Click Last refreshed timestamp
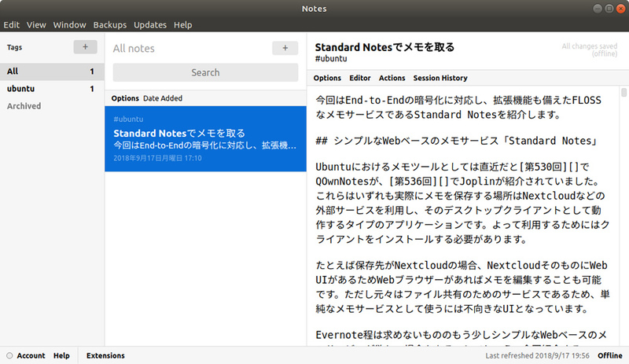 tap(537, 355)
